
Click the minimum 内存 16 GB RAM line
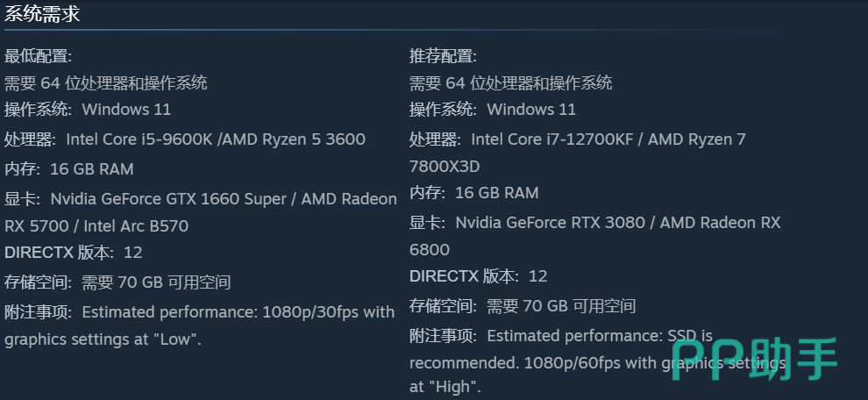click(69, 168)
